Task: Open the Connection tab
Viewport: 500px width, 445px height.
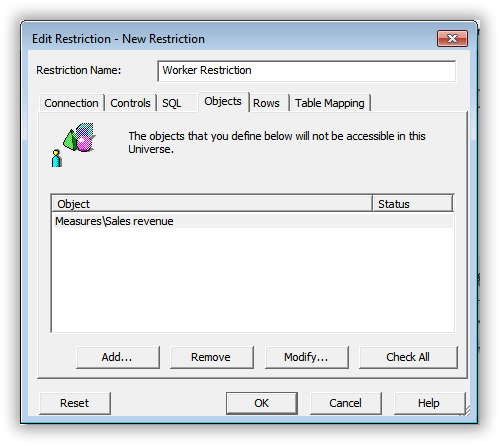Action: click(x=71, y=103)
